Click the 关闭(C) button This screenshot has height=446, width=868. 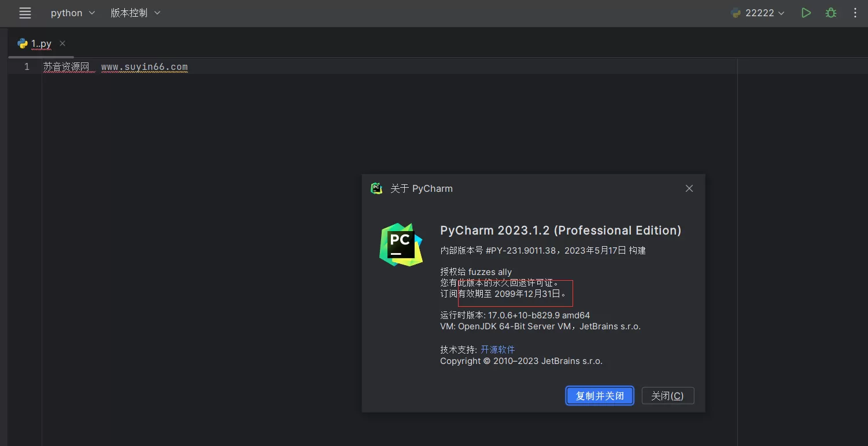667,395
